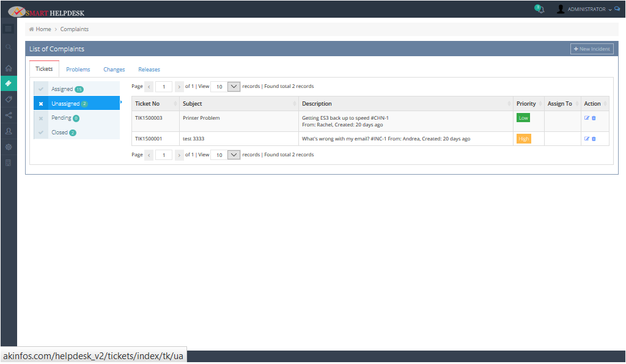Open the top View records-per-page dropdown
This screenshot has width=626, height=364.
[234, 87]
